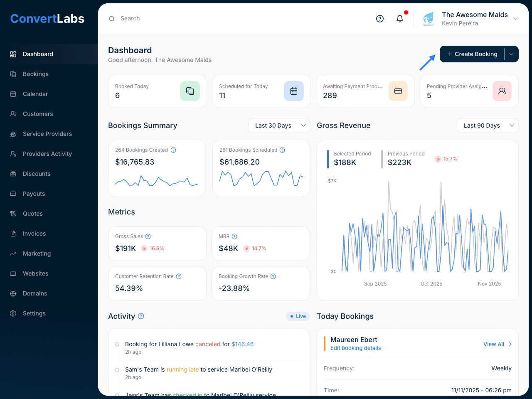Open the Last 30 Days dropdown
This screenshot has height=399, width=532.
click(x=279, y=126)
